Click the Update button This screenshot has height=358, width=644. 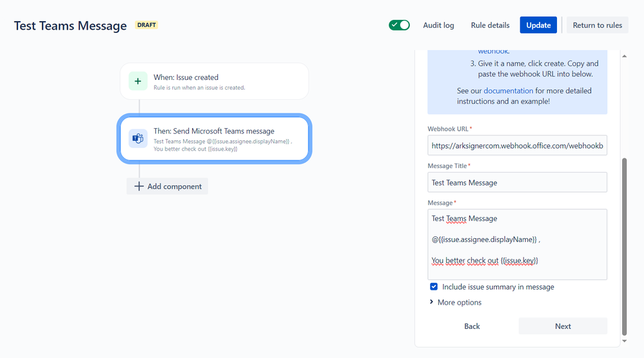coord(538,25)
